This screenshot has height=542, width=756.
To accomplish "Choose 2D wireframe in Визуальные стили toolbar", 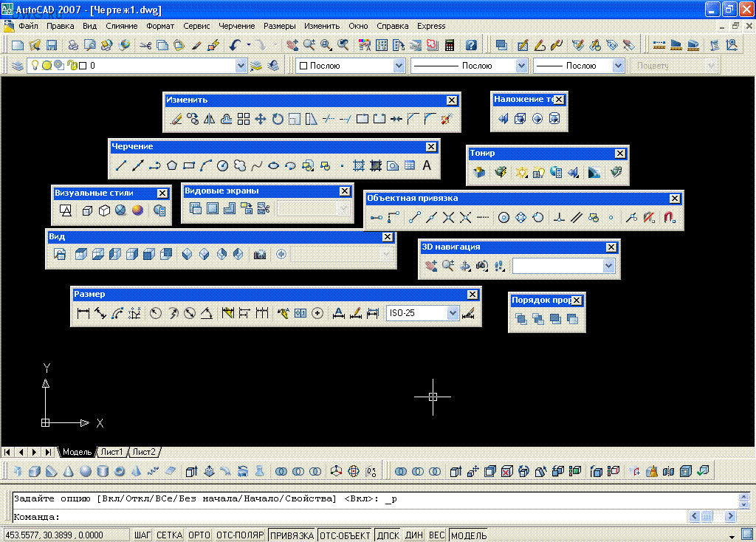I will point(66,210).
